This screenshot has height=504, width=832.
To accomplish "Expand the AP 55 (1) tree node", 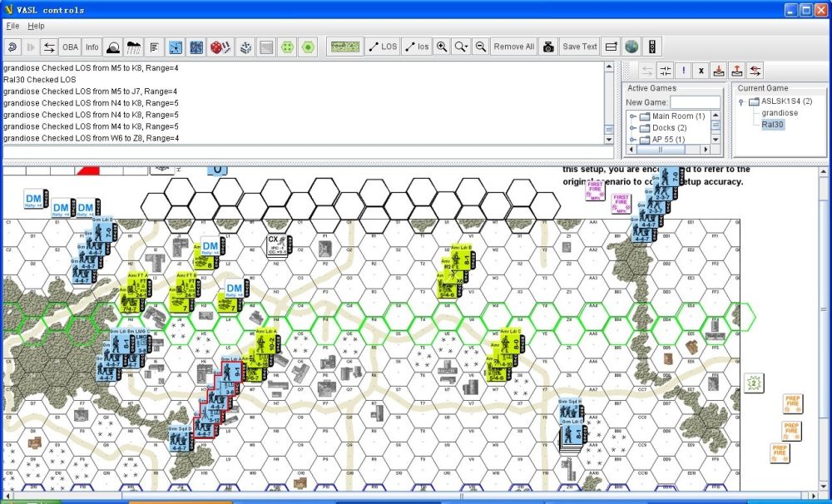I will [x=633, y=140].
